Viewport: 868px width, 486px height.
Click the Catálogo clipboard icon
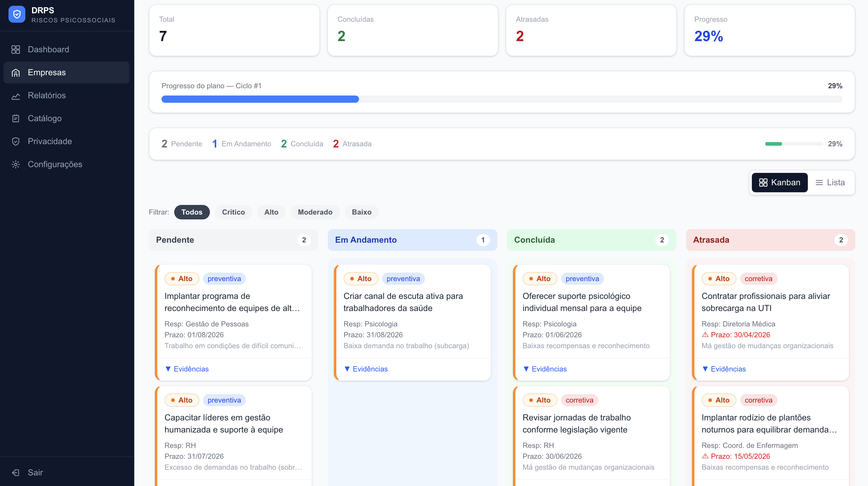tap(16, 118)
